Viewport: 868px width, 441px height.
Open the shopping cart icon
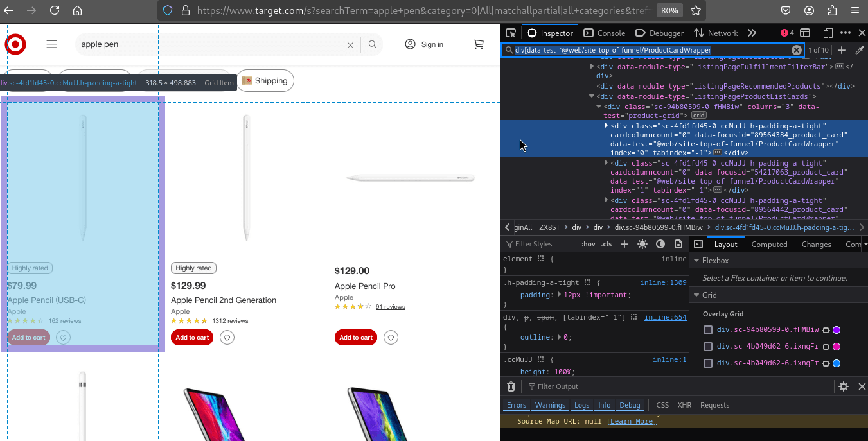coord(479,44)
